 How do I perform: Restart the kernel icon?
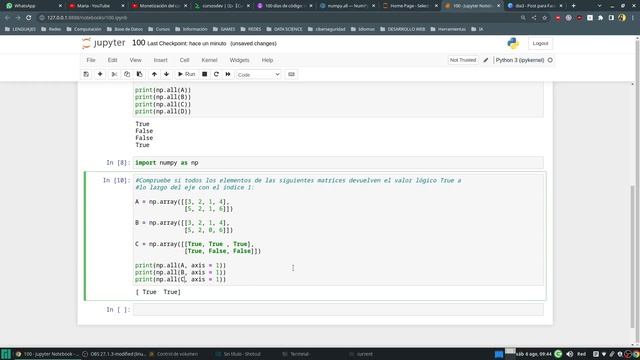tap(216, 74)
